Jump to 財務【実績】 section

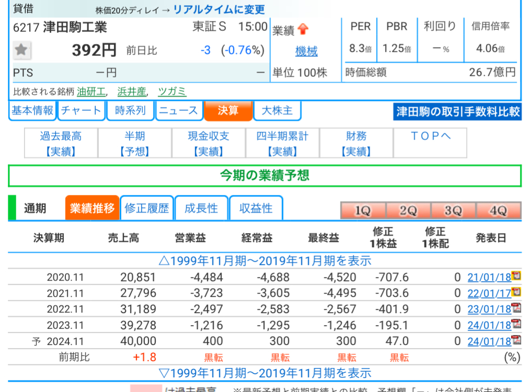coord(356,143)
